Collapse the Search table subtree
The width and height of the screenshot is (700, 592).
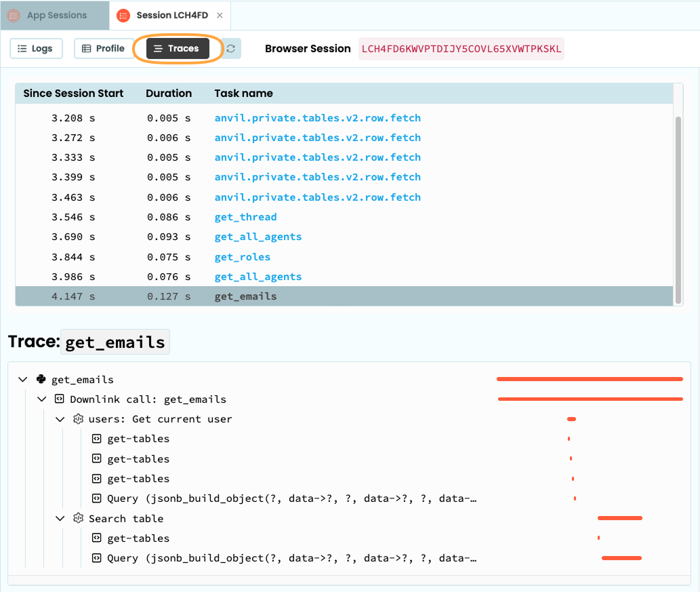[60, 518]
